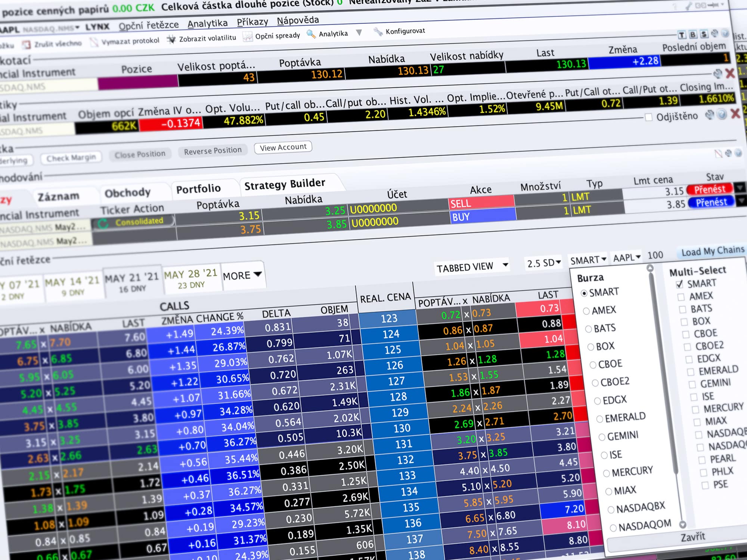
Task: Open arrow beside blue Přenést status
Action: pyautogui.click(x=741, y=201)
